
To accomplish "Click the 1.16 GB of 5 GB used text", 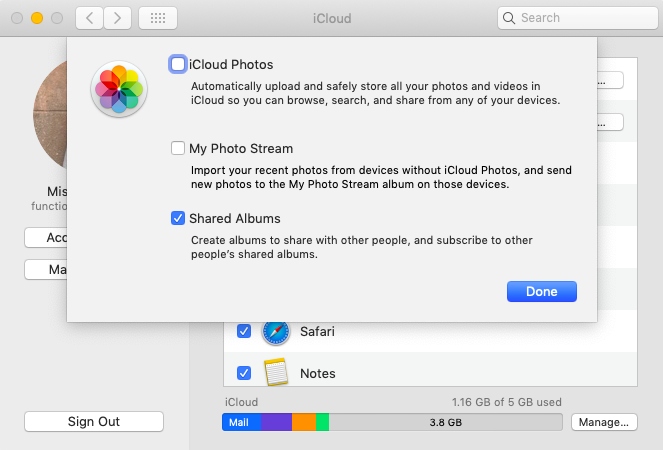I will (x=507, y=402).
